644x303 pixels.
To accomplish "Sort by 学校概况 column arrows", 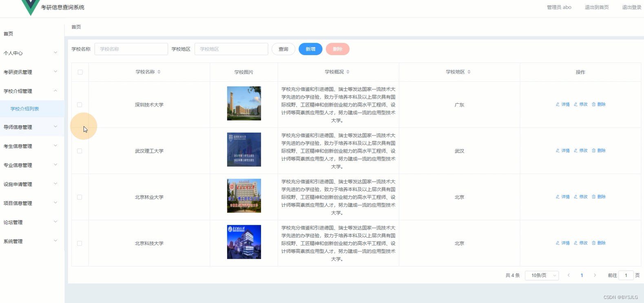I will (348, 72).
